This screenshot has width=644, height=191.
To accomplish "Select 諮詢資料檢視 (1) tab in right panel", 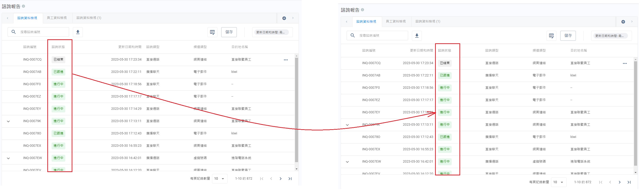I will click(428, 22).
